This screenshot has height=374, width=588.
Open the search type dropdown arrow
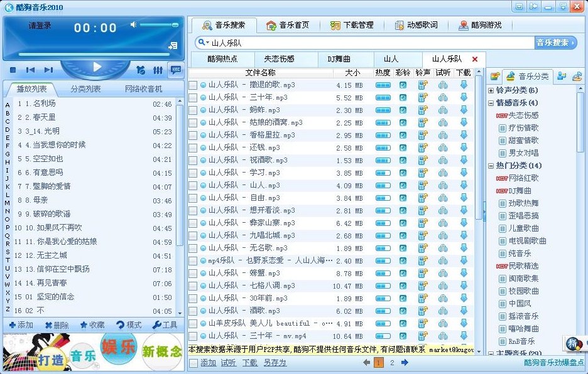tap(208, 43)
